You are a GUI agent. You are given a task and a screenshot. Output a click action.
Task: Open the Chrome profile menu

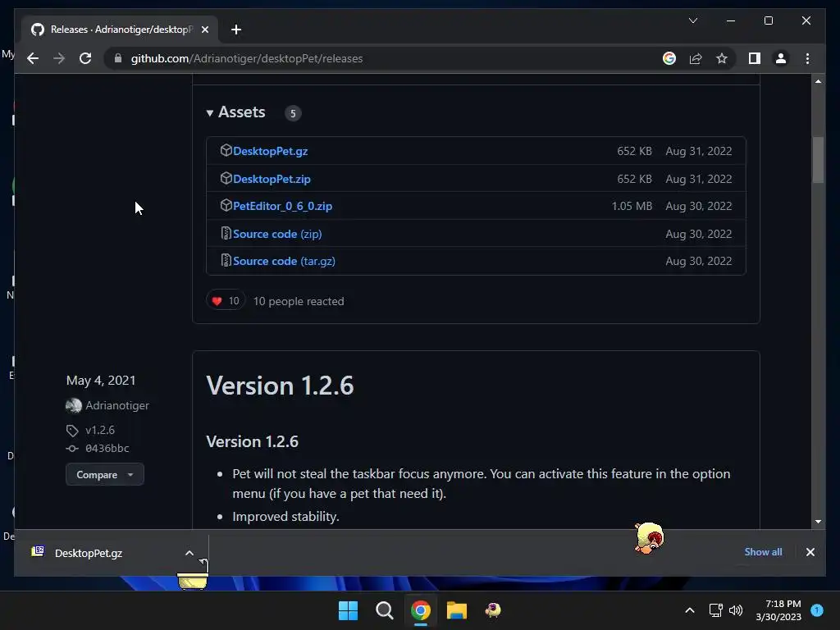pos(781,58)
